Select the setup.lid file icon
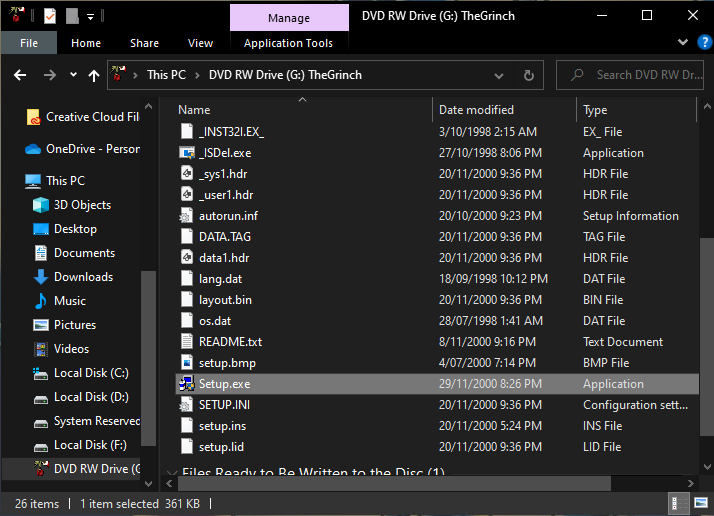This screenshot has width=714, height=516. click(187, 446)
